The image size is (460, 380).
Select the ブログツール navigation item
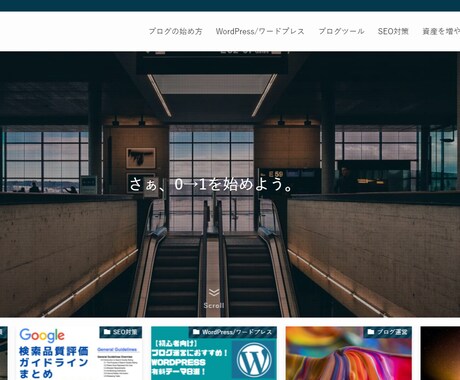coord(341,31)
